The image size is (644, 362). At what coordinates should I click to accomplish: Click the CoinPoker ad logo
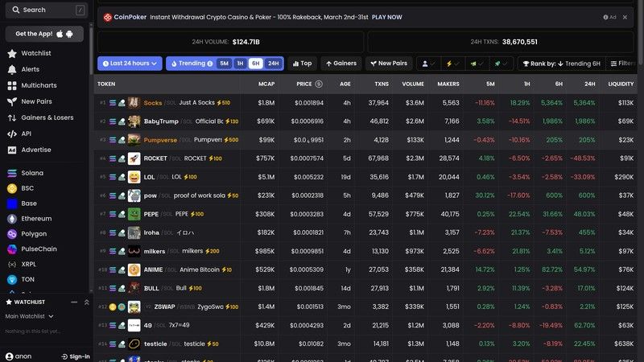pos(108,17)
